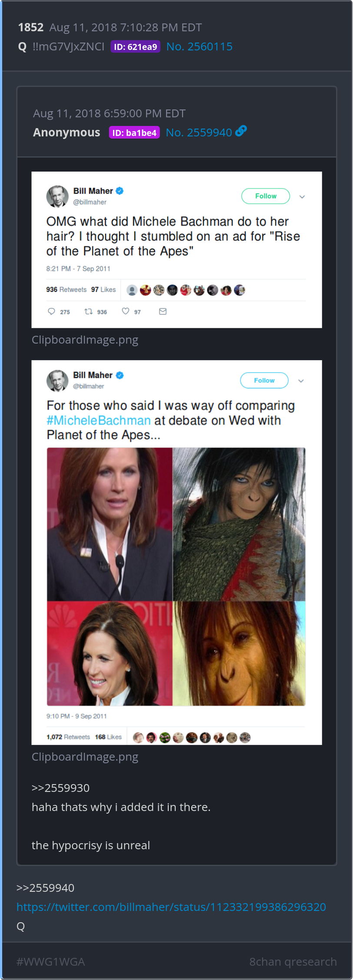Click the profile avatar in the first tweet
This screenshot has height=980, width=353.
click(57, 196)
